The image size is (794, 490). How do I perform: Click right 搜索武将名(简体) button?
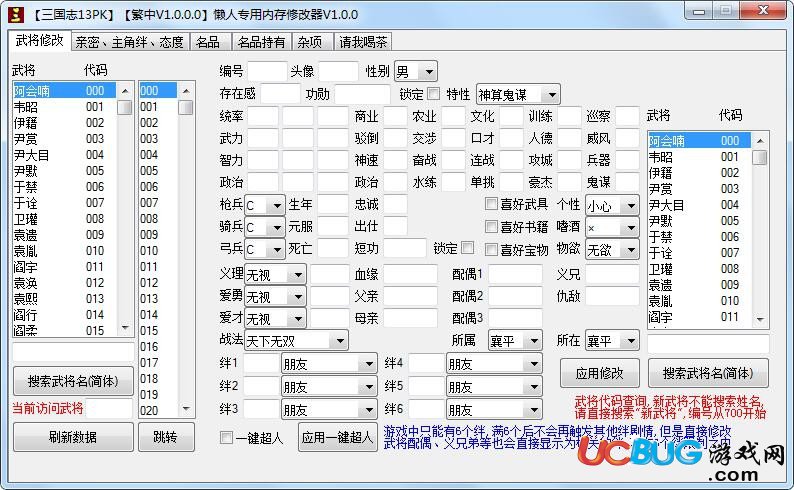[x=708, y=373]
